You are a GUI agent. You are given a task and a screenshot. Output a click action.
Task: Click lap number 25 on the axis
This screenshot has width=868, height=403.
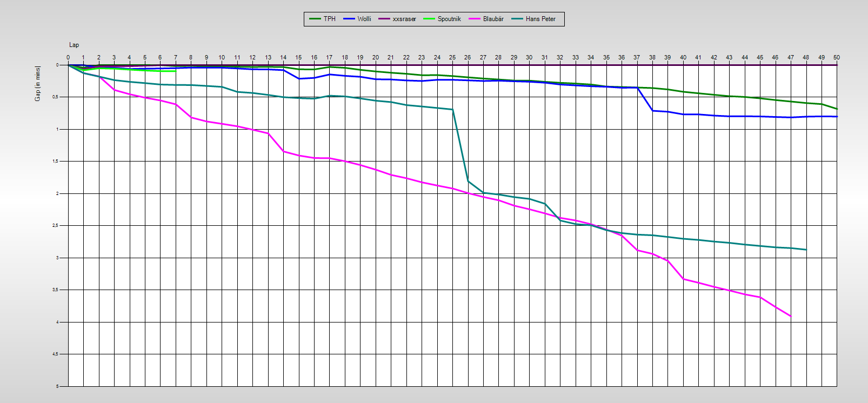pos(452,57)
